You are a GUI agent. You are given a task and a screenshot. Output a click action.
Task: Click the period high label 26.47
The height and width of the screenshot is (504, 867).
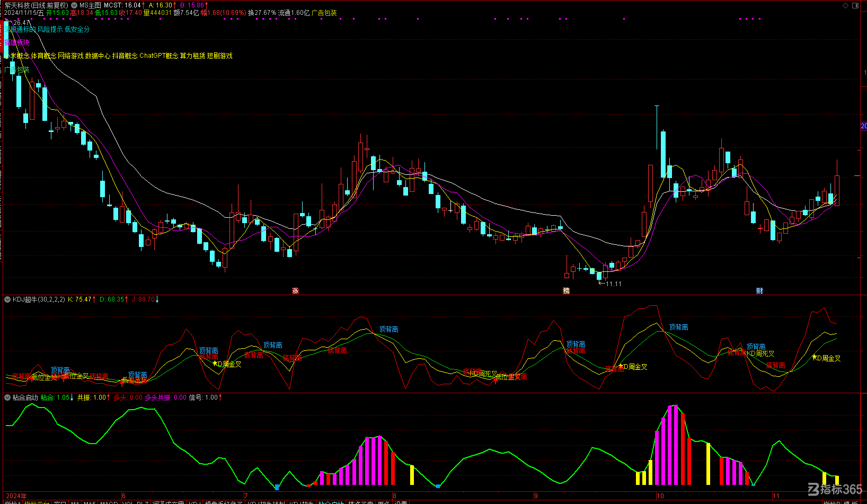pos(22,22)
